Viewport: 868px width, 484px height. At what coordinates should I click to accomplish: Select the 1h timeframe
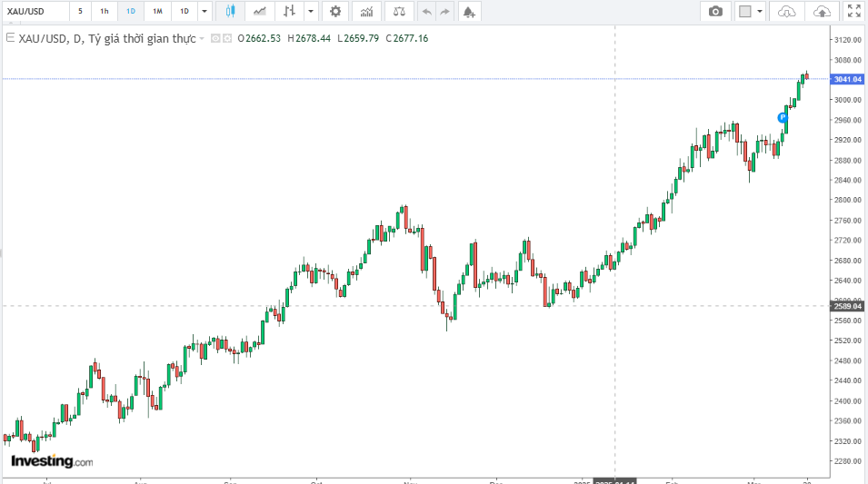click(x=105, y=12)
